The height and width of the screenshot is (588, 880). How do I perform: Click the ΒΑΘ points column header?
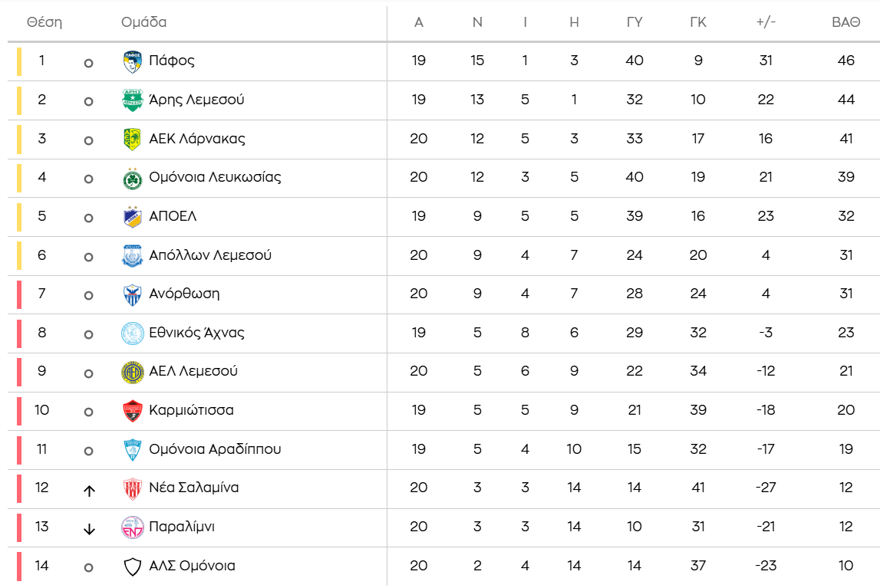click(845, 22)
